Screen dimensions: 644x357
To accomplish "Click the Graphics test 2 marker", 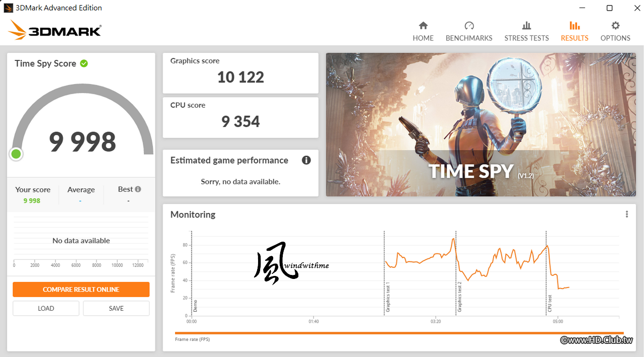I will tap(459, 297).
